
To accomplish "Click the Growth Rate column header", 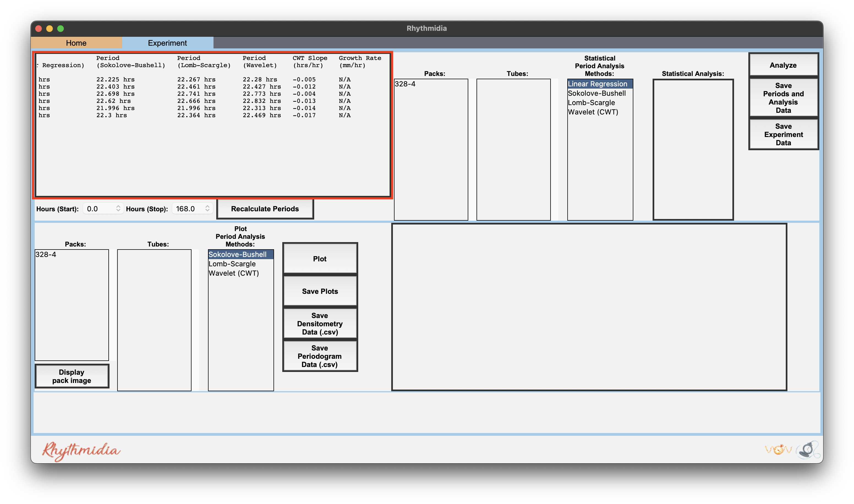I will [x=360, y=61].
